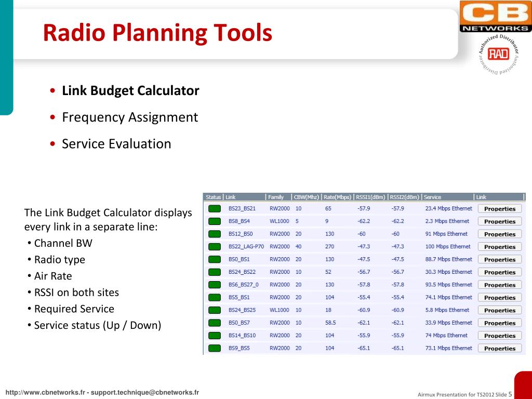Select link name BS8_BS4

239,221
